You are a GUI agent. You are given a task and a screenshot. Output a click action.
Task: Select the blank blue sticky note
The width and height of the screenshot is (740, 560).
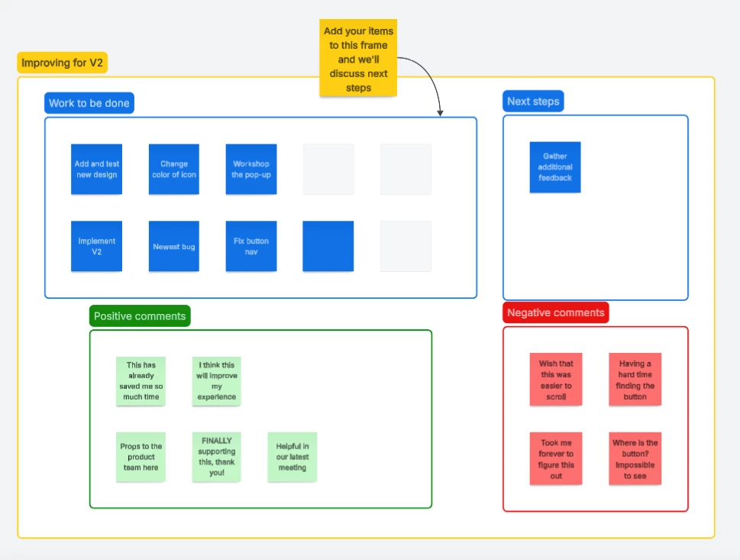(328, 246)
